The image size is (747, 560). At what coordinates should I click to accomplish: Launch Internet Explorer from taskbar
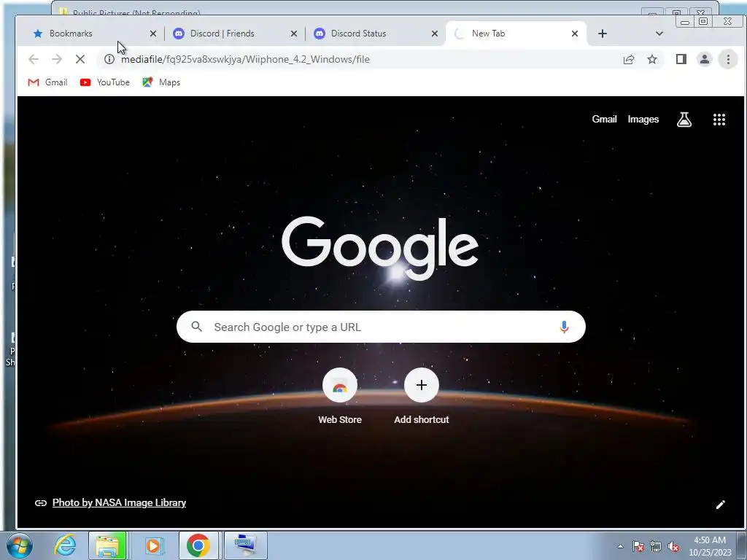point(65,545)
